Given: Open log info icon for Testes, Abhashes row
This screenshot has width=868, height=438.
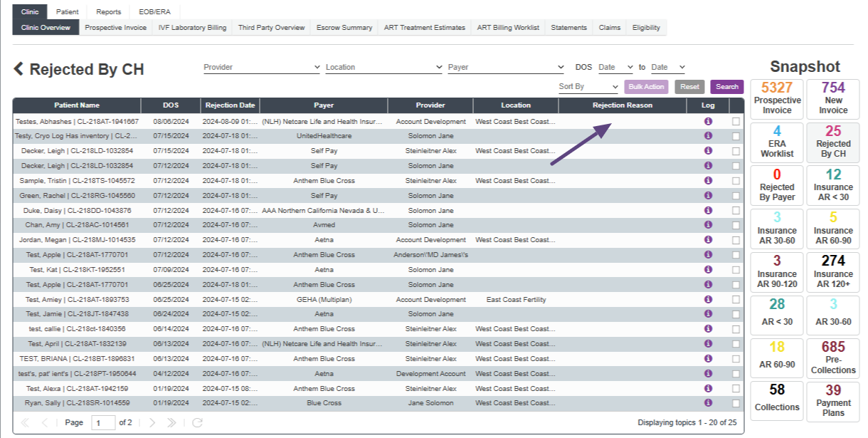Looking at the screenshot, I should [x=708, y=122].
